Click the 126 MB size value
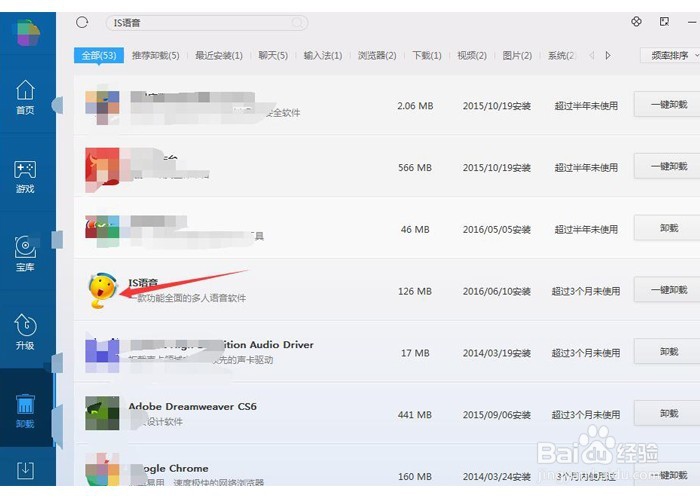The width and height of the screenshot is (700, 500). coord(415,291)
